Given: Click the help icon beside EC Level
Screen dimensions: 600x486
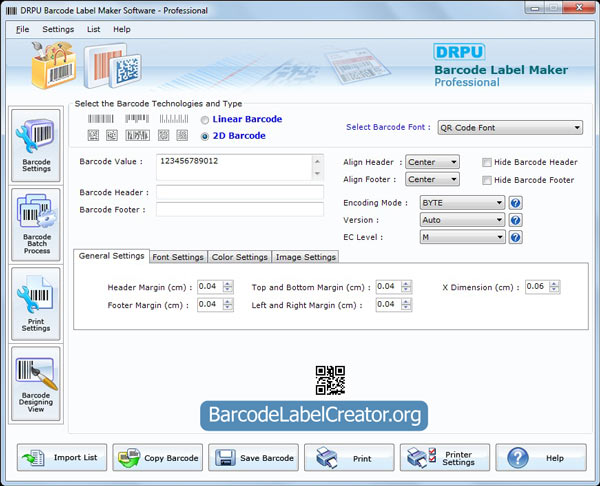Looking at the screenshot, I should tap(515, 237).
